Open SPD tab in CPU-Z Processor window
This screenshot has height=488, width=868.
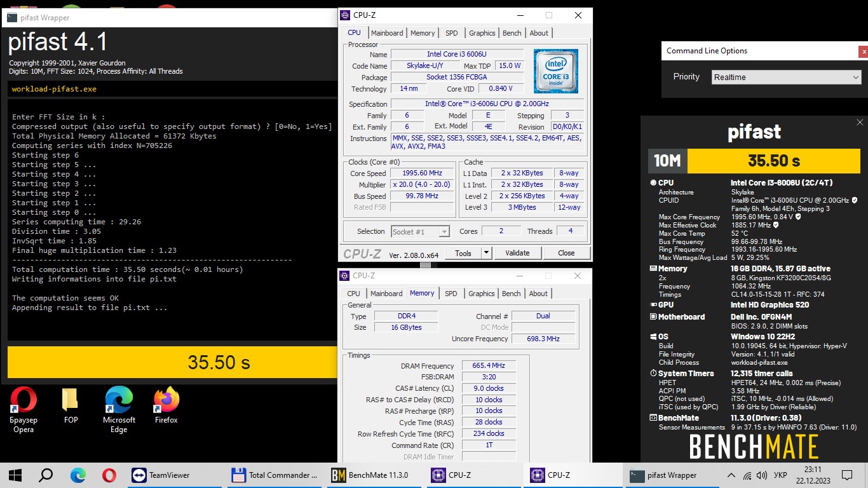point(451,33)
